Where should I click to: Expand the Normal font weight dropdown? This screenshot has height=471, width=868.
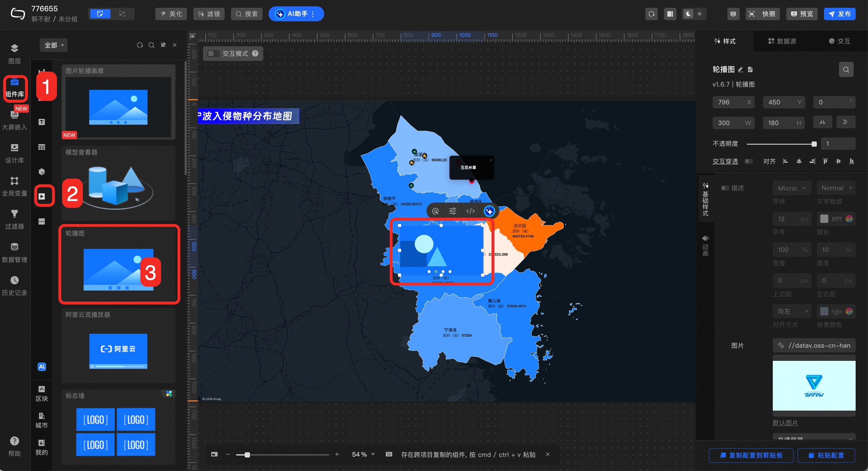tap(836, 188)
